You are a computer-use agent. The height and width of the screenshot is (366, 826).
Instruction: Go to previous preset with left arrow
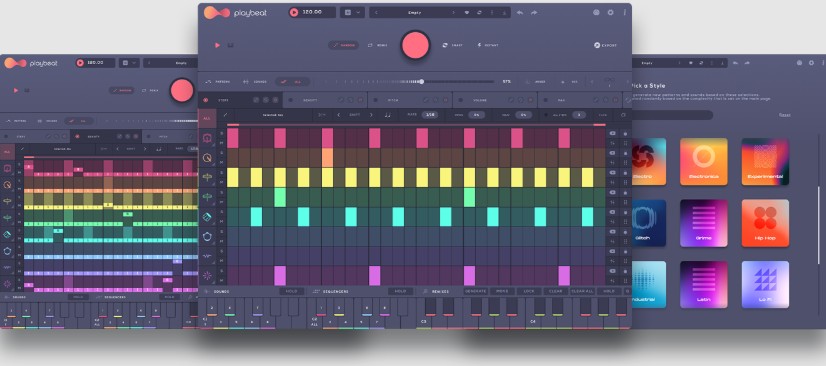376,12
